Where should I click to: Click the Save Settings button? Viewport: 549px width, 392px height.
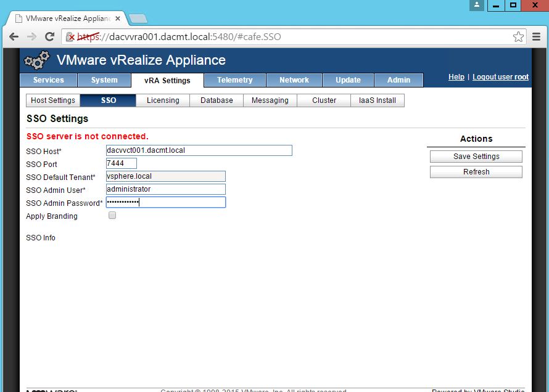click(x=476, y=157)
